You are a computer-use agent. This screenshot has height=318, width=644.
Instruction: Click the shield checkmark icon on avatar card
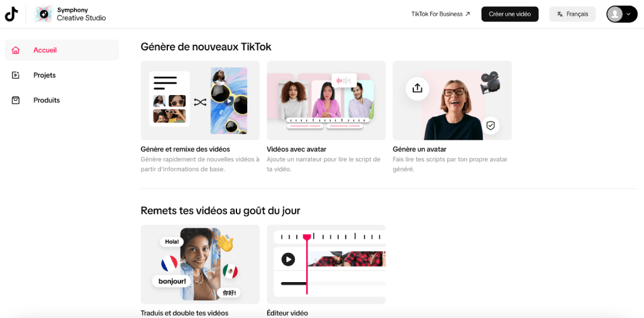pyautogui.click(x=490, y=125)
